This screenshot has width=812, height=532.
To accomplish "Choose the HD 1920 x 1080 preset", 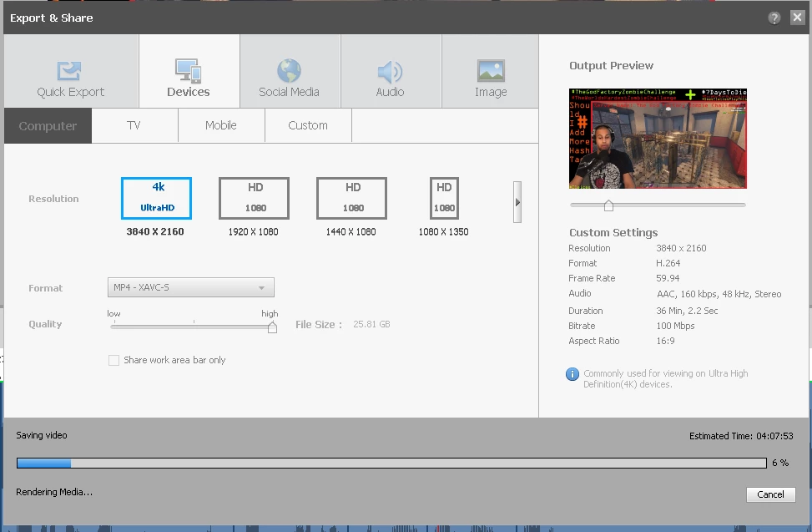I will [254, 199].
